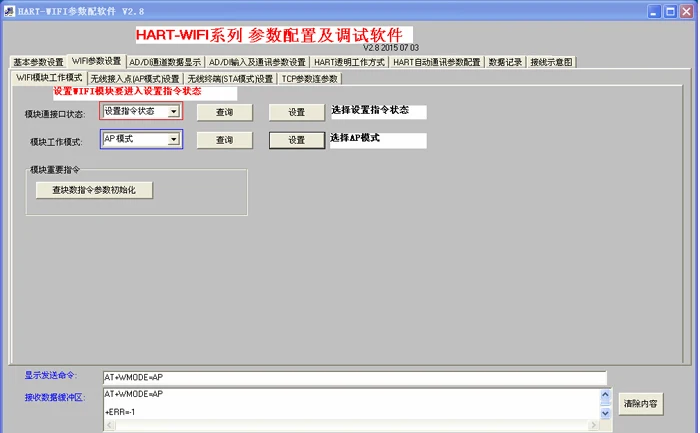Select the WIFI模块工作模式 sub-tab
The width and height of the screenshot is (700, 433).
(49, 78)
